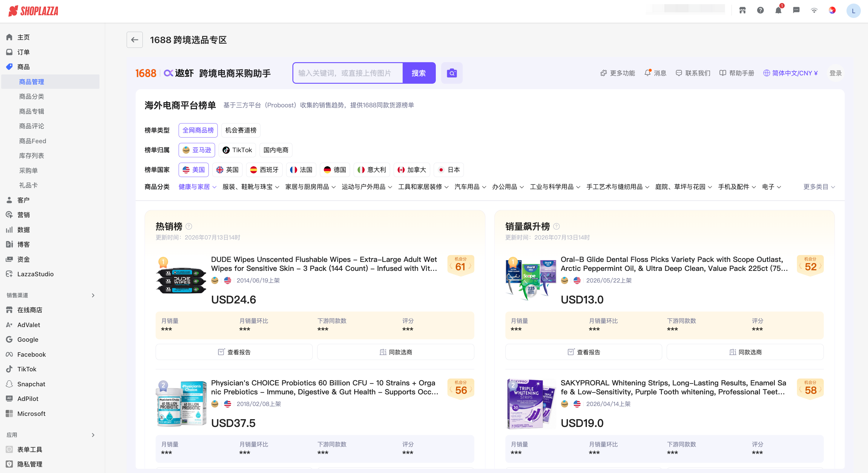
Task: Click the 搜索 button
Action: coord(419,73)
